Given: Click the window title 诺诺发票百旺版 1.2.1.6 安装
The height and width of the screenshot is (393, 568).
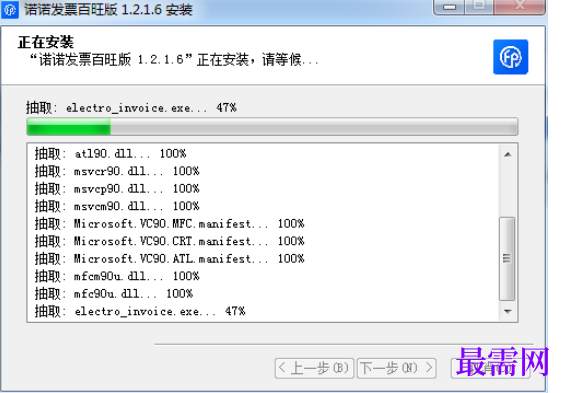Looking at the screenshot, I should (108, 10).
